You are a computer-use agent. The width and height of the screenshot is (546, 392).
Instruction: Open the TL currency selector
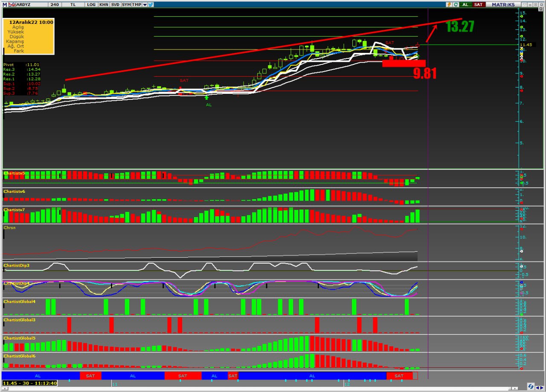[x=73, y=4]
